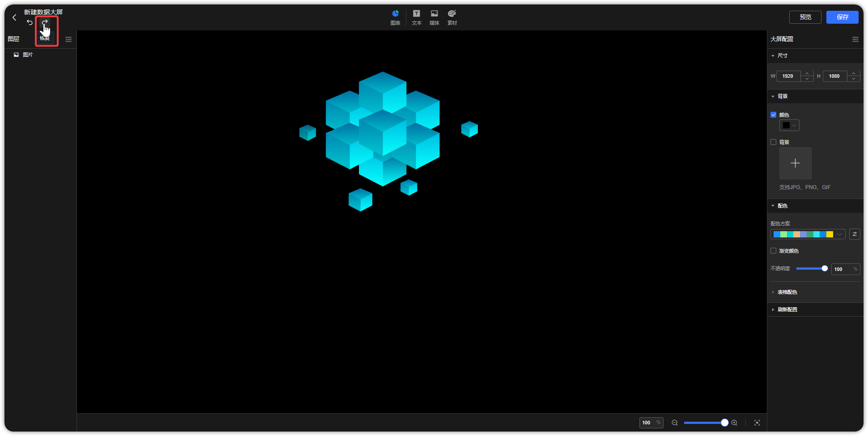Expand the 刷新配置 section
Image resolution: width=868 pixels, height=436 pixels.
click(787, 309)
